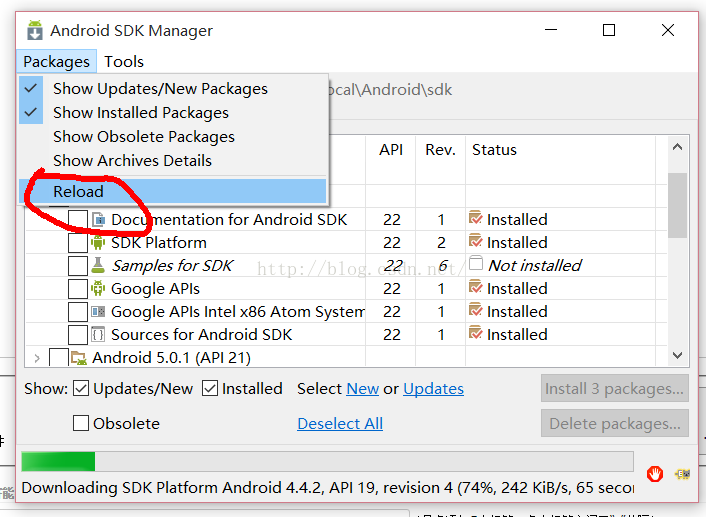
Task: Expand the Android 5.0.1 (API 21) node
Action: click(37, 358)
